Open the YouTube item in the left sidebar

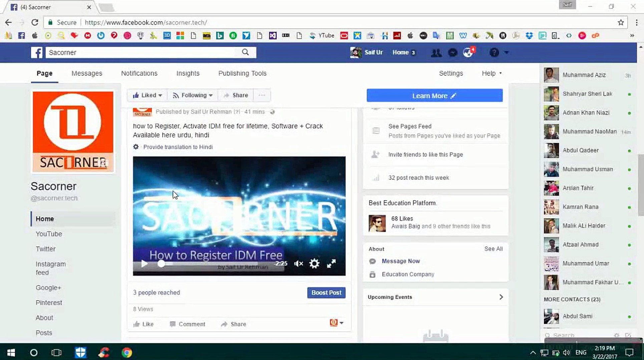(x=49, y=234)
